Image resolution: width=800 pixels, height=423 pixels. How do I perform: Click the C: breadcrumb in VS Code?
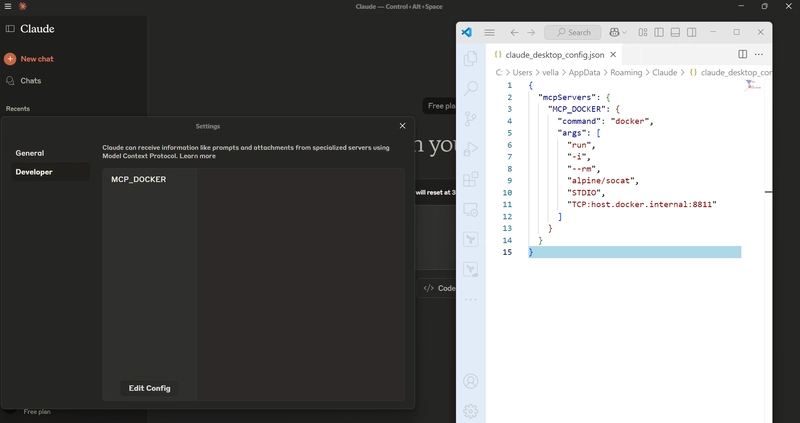click(x=499, y=72)
